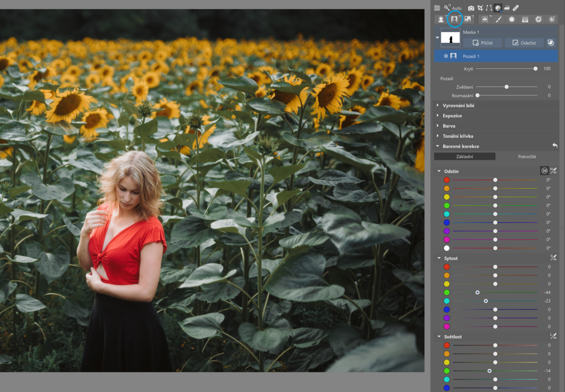565x392 pixels.
Task: Toggle mask invert icon next to Odečíst
Action: point(550,43)
